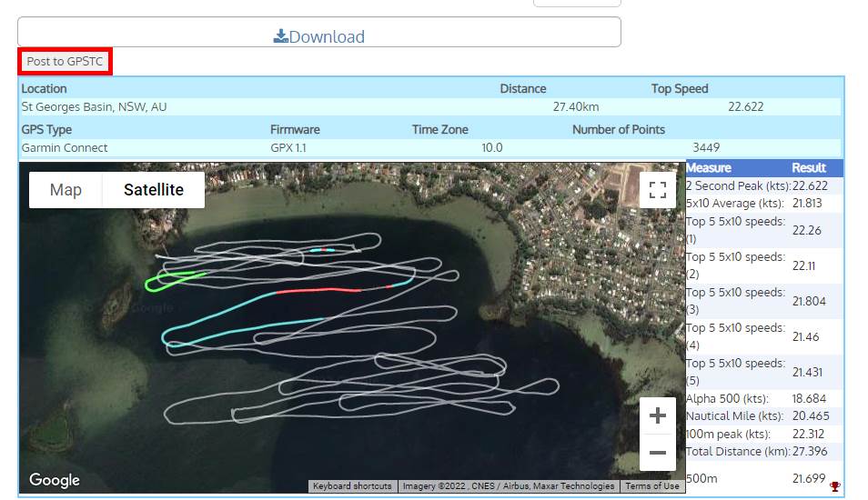Zoom out on the map
The height and width of the screenshot is (500, 868).
click(657, 452)
